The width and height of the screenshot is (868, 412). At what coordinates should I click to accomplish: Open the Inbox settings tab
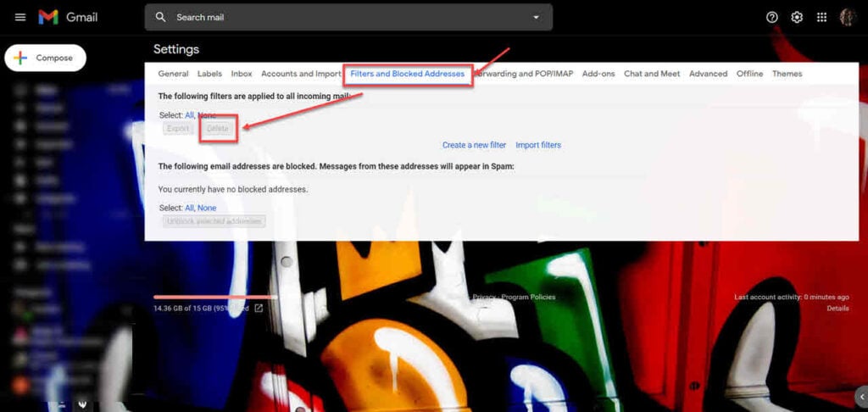pyautogui.click(x=242, y=74)
